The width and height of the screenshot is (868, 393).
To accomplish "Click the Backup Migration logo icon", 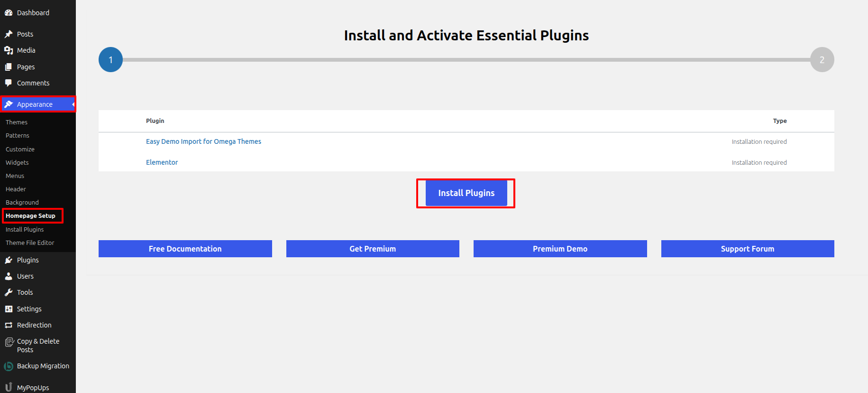I will 9,366.
